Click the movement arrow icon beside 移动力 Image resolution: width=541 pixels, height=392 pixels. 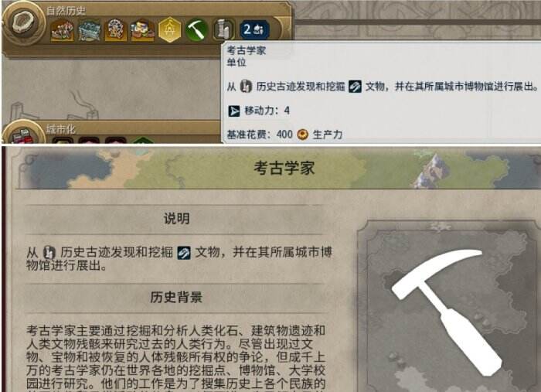pyautogui.click(x=234, y=111)
